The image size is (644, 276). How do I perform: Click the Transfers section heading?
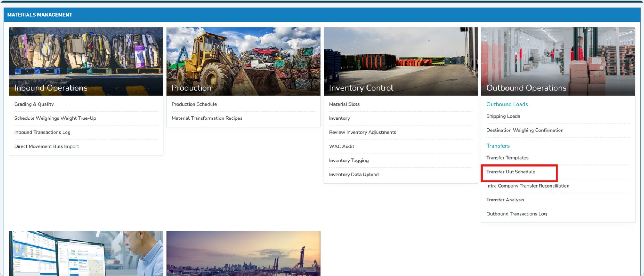click(498, 146)
